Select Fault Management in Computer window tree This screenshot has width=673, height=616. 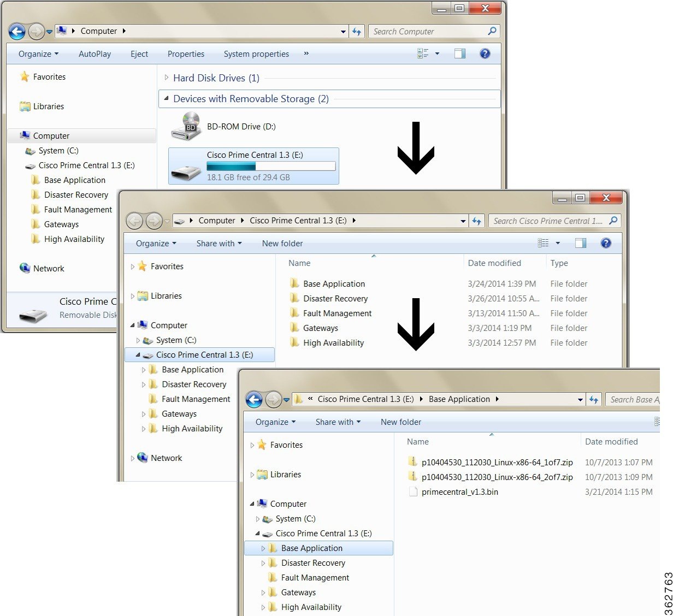(78, 210)
